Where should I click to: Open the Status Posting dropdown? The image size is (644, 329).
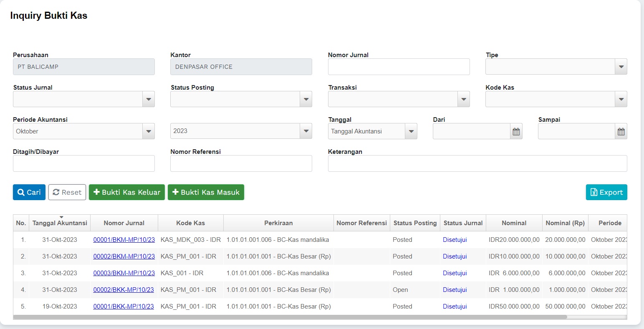click(306, 99)
